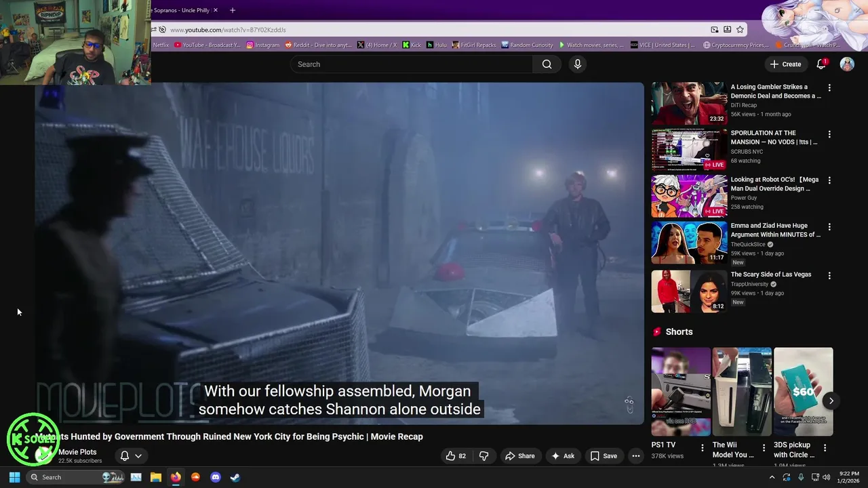Open the Windows Start menu

14,477
